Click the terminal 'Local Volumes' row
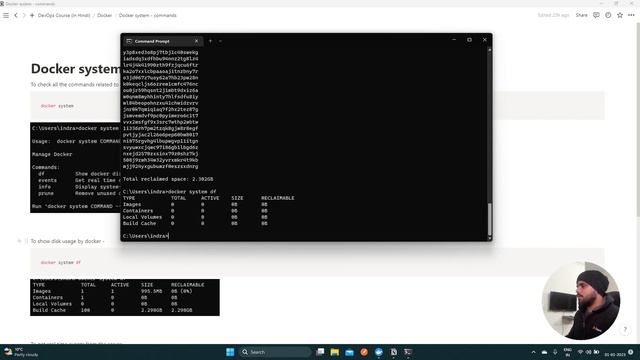The image size is (640, 360). tap(195, 217)
